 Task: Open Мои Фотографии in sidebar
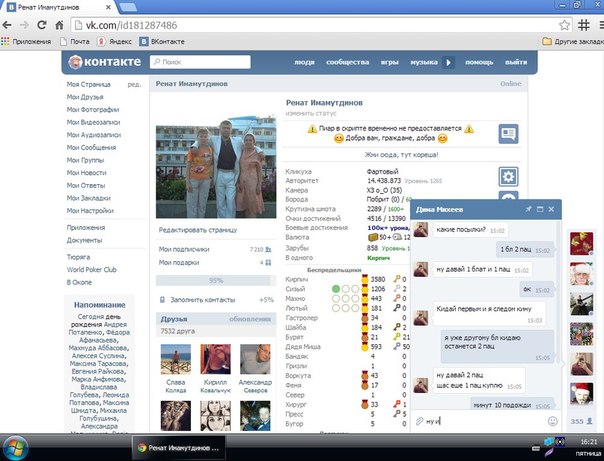[x=93, y=110]
